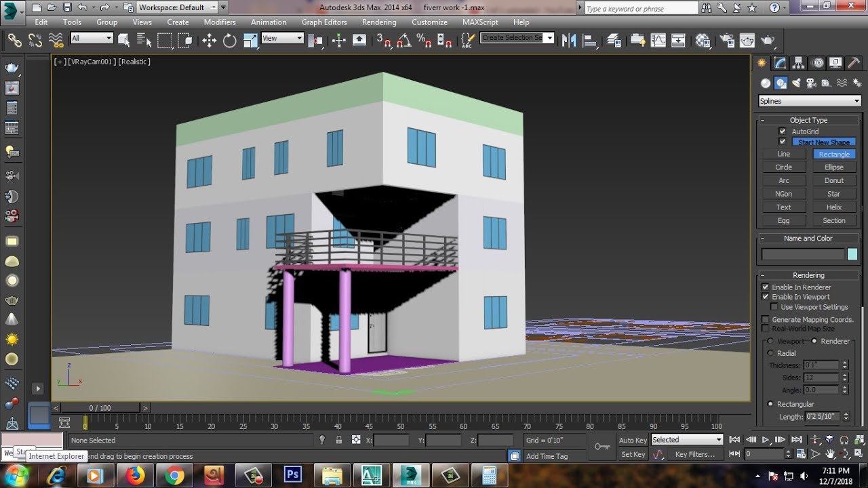Screen dimensions: 868x488
Task: Open the Modify command panel tab
Action: [x=781, y=63]
